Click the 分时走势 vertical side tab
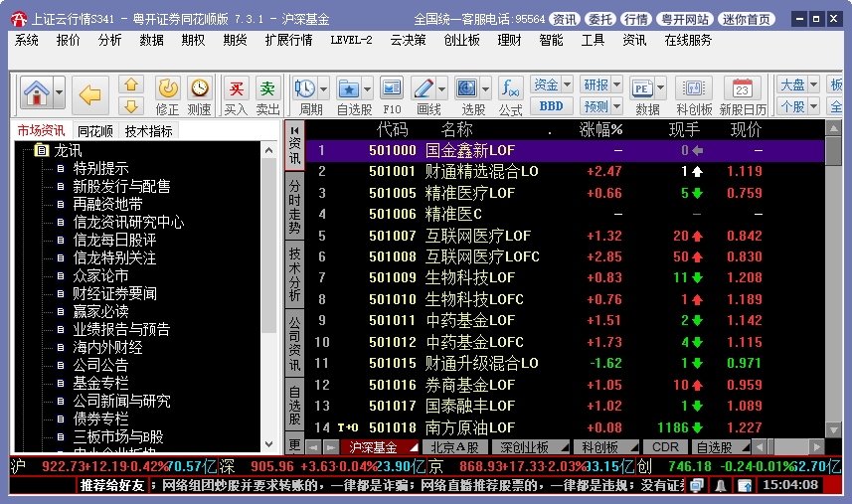Screen dimensions: 852x504 tap(294, 207)
